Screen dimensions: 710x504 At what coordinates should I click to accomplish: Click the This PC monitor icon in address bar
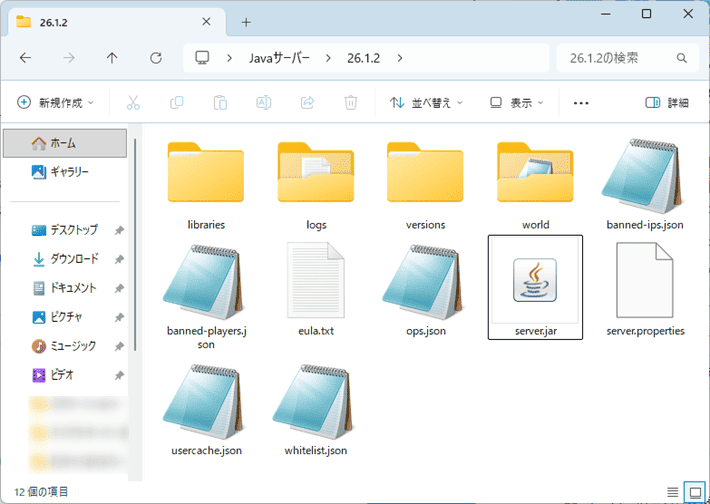point(202,58)
